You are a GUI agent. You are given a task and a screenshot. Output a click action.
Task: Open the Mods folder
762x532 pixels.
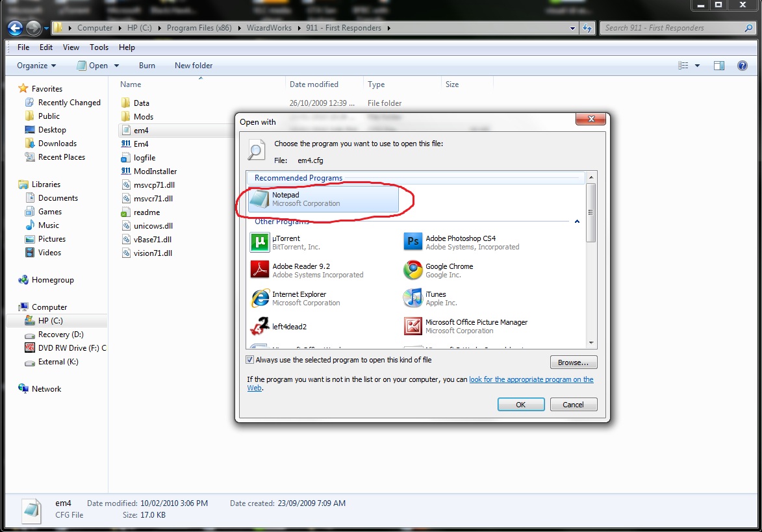coord(136,117)
